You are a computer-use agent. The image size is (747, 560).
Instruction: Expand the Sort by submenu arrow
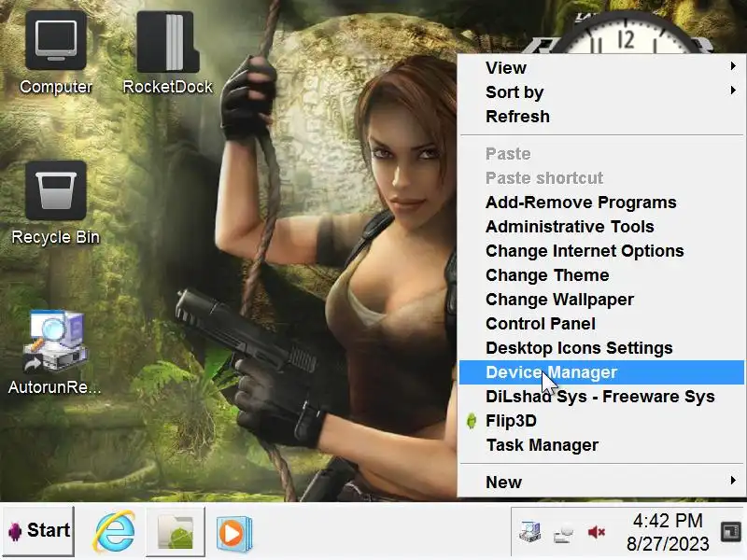point(733,90)
